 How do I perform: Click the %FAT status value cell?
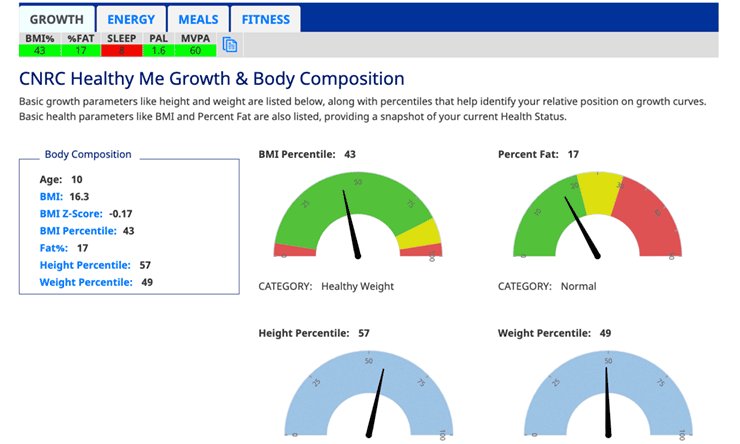tap(81, 50)
